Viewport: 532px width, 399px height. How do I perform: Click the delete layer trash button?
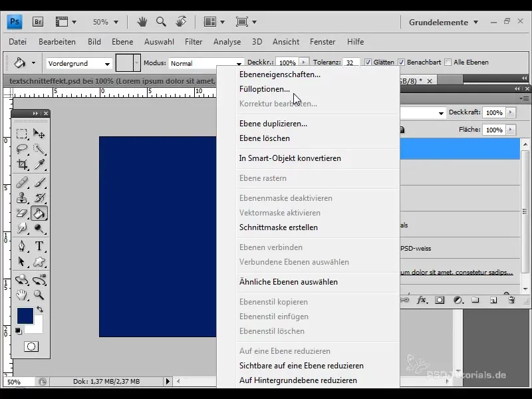[x=511, y=300]
